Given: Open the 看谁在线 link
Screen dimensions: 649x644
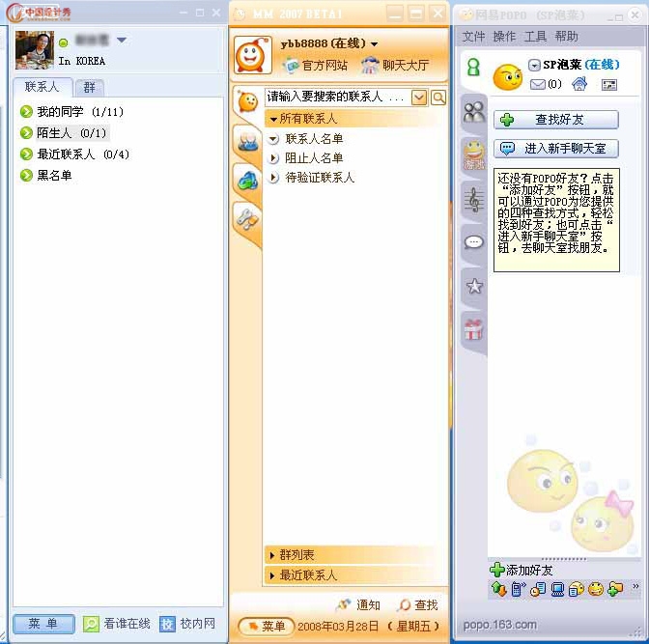Looking at the screenshot, I should [x=127, y=624].
